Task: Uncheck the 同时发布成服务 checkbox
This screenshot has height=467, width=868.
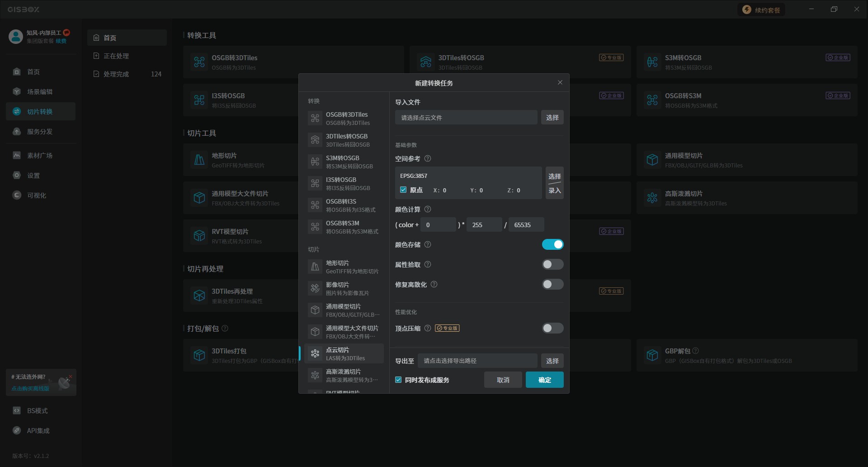Action: 398,380
